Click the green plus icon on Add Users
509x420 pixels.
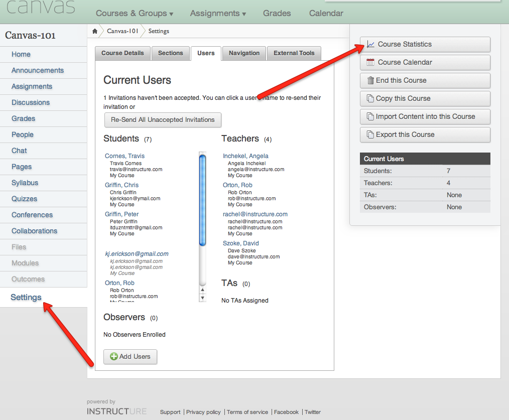click(114, 356)
